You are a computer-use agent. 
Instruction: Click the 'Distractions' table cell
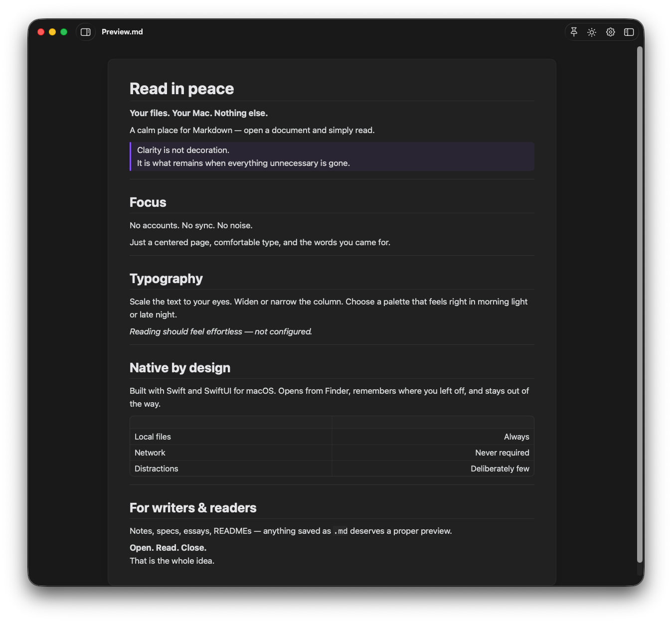point(231,468)
